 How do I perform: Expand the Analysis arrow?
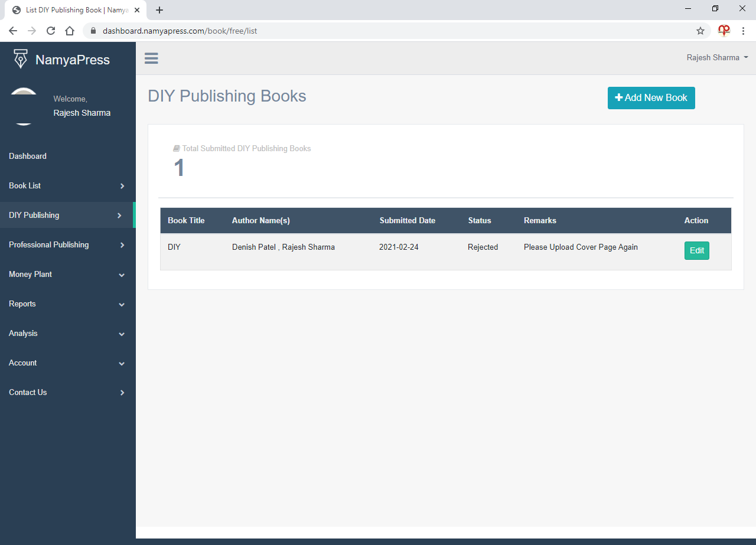pos(122,334)
